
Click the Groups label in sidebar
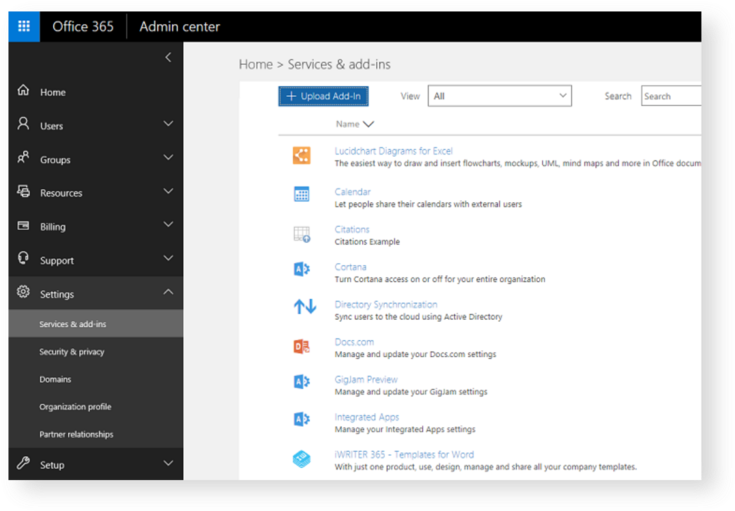tap(55, 160)
